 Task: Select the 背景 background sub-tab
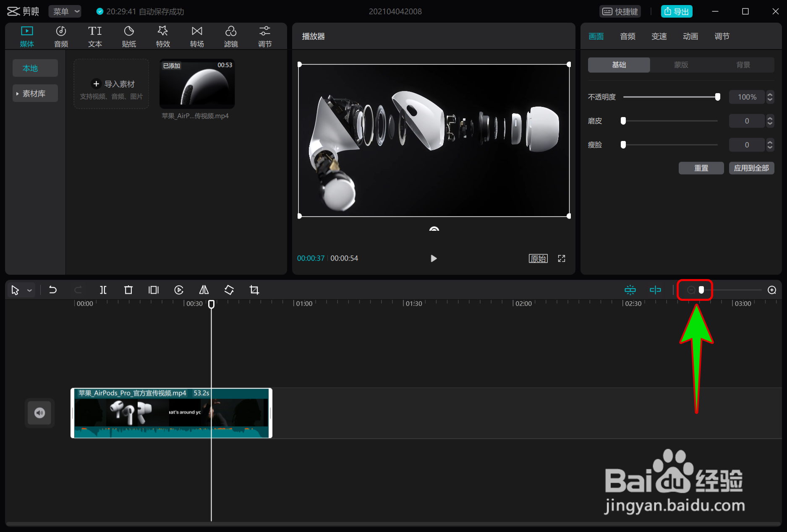click(743, 65)
